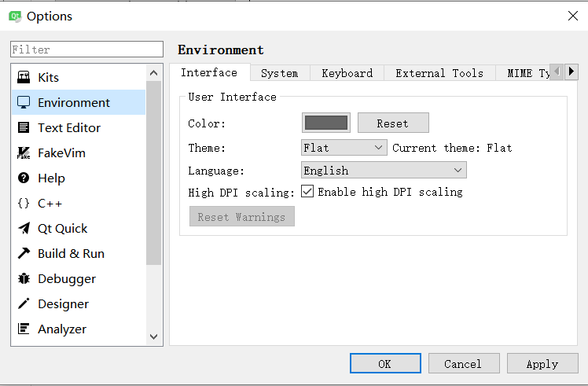Click the 'Language:' label

click(216, 171)
